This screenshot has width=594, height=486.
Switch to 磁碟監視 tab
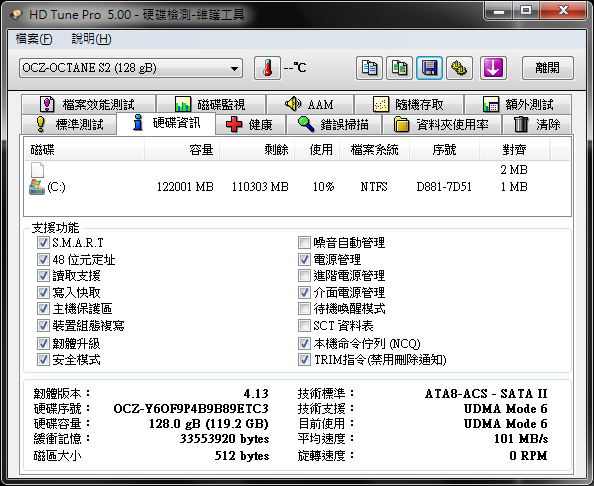pyautogui.click(x=211, y=104)
